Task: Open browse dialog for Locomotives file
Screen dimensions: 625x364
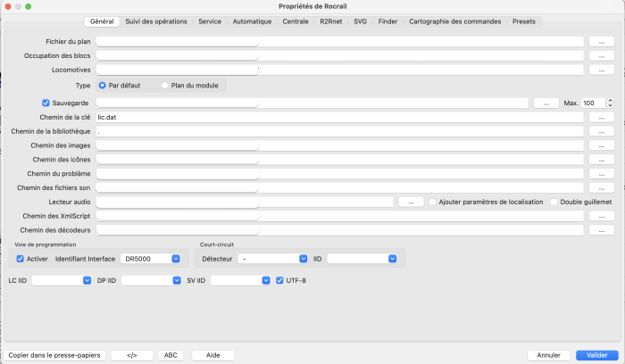Action: pyautogui.click(x=602, y=70)
